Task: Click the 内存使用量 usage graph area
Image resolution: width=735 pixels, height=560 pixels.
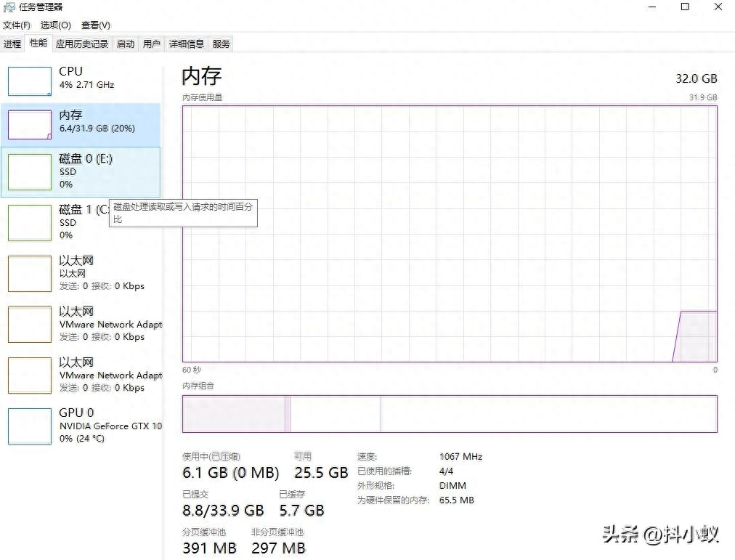Action: click(449, 233)
